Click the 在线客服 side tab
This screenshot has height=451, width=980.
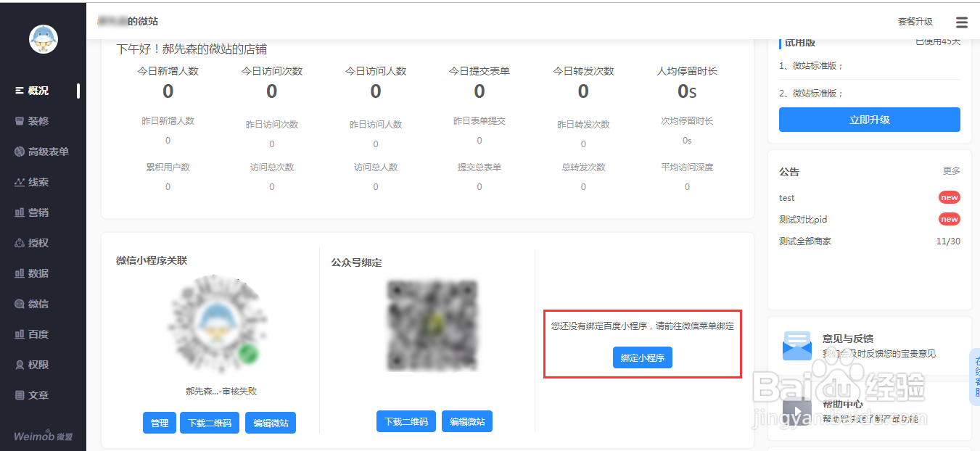[x=974, y=376]
